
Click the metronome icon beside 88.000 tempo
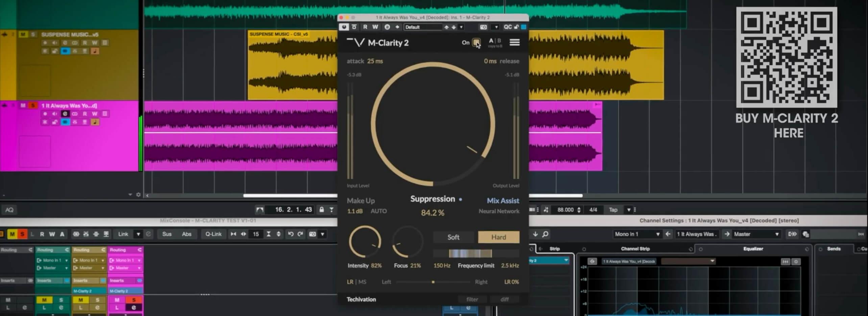546,210
